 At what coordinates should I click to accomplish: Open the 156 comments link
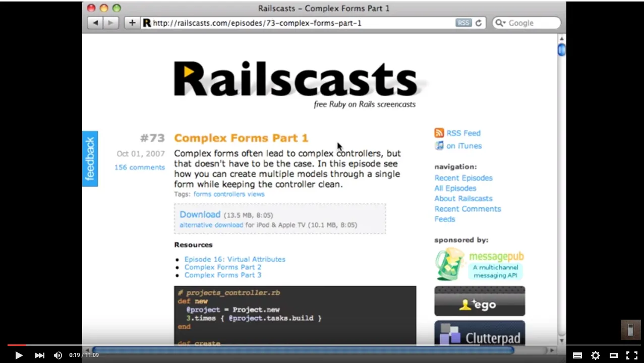coord(140,167)
